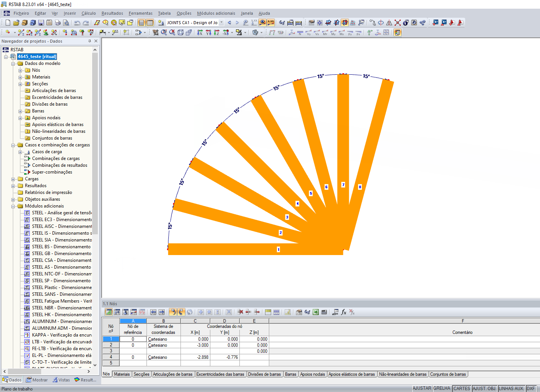Toggle the highlighted results panel button

pyautogui.click(x=398, y=32)
